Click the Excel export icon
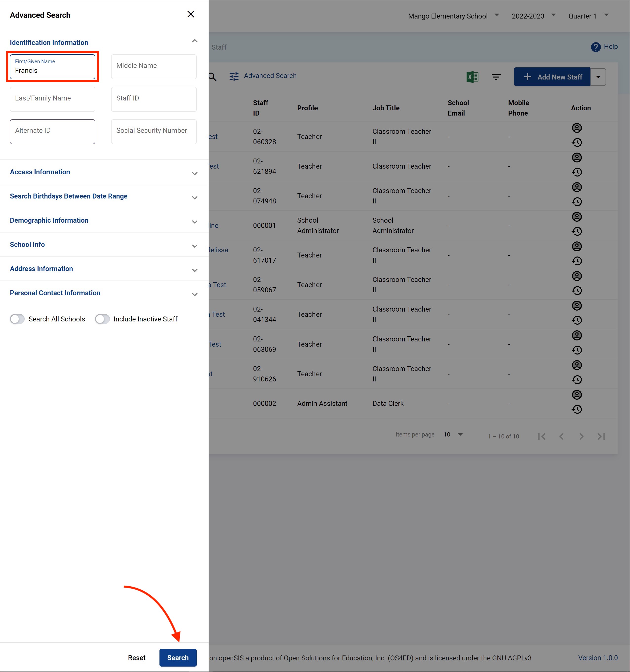Viewport: 630px width, 672px height. (472, 77)
